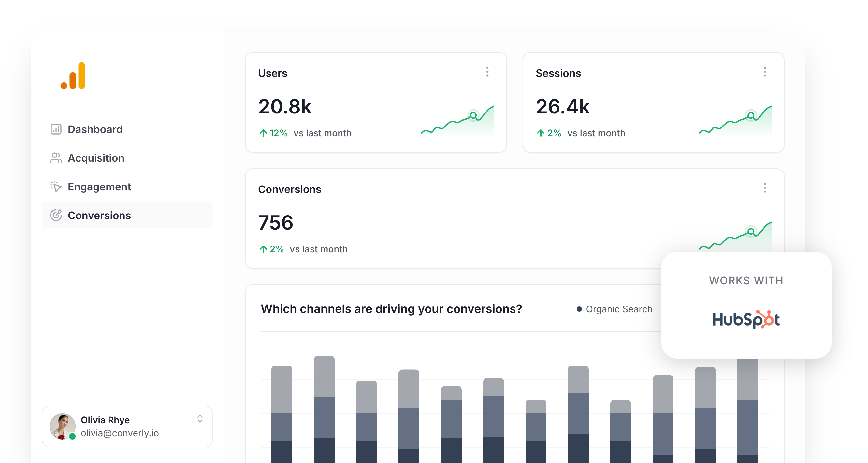Click Olivia Rhye's avatar photo
This screenshot has width=868, height=463.
pyautogui.click(x=62, y=426)
